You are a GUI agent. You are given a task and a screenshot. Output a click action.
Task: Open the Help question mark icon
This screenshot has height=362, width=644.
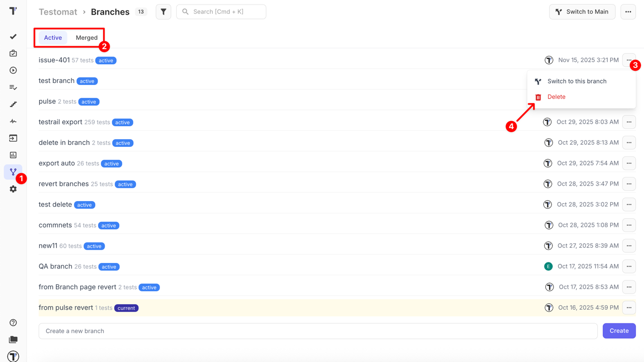[x=13, y=323]
